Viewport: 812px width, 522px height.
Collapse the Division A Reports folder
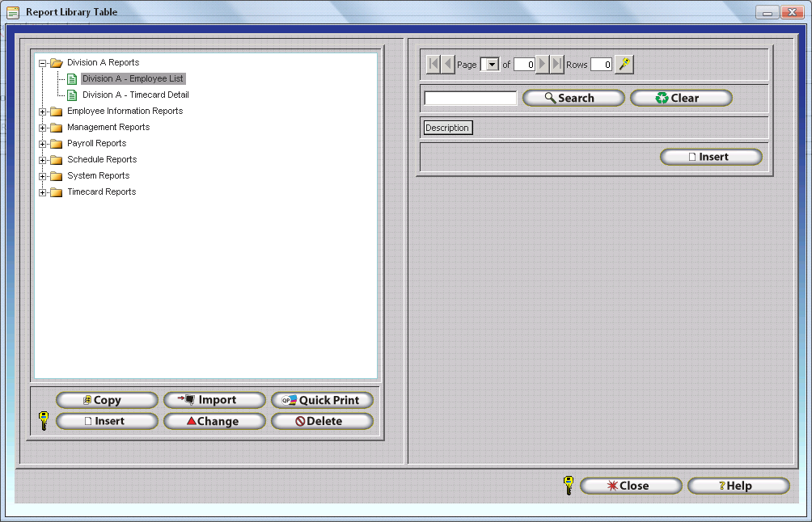[43, 63]
